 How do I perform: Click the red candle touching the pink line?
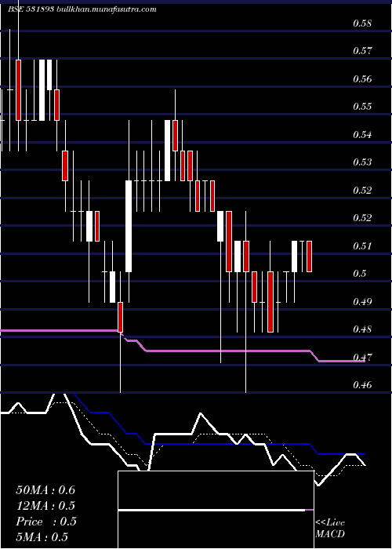(121, 317)
